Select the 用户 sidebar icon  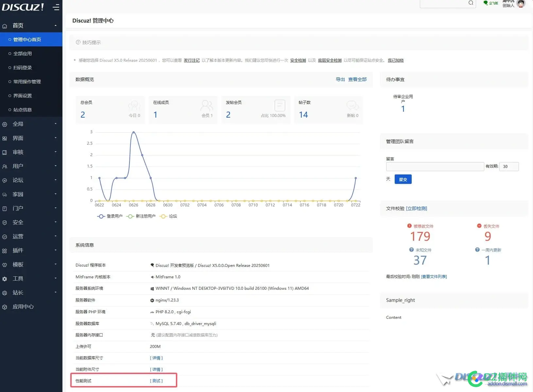point(4,166)
